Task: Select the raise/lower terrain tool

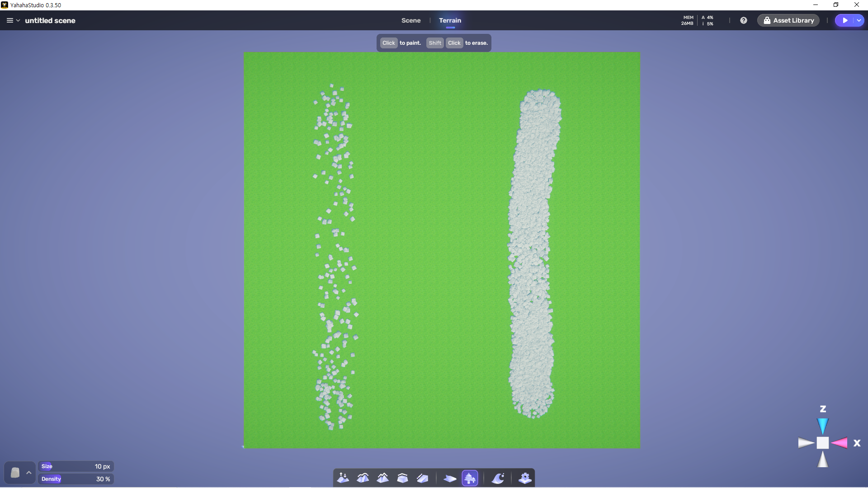Action: (343, 478)
